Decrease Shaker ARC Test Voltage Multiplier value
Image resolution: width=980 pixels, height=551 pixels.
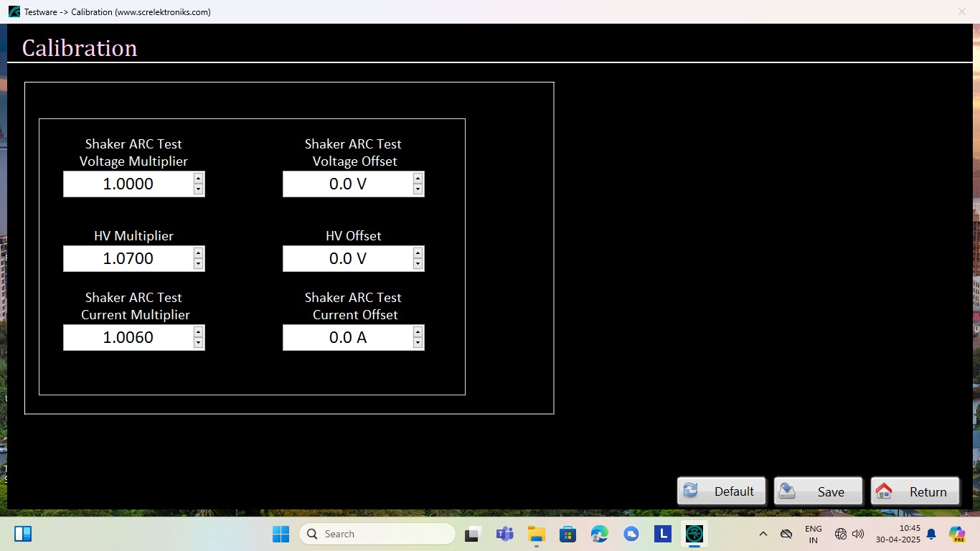pyautogui.click(x=199, y=189)
